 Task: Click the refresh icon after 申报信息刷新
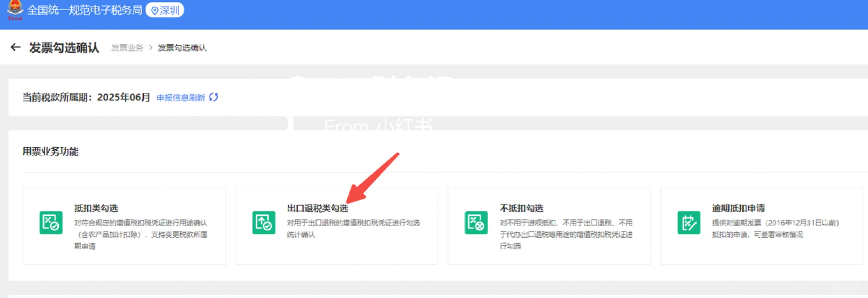pos(214,97)
